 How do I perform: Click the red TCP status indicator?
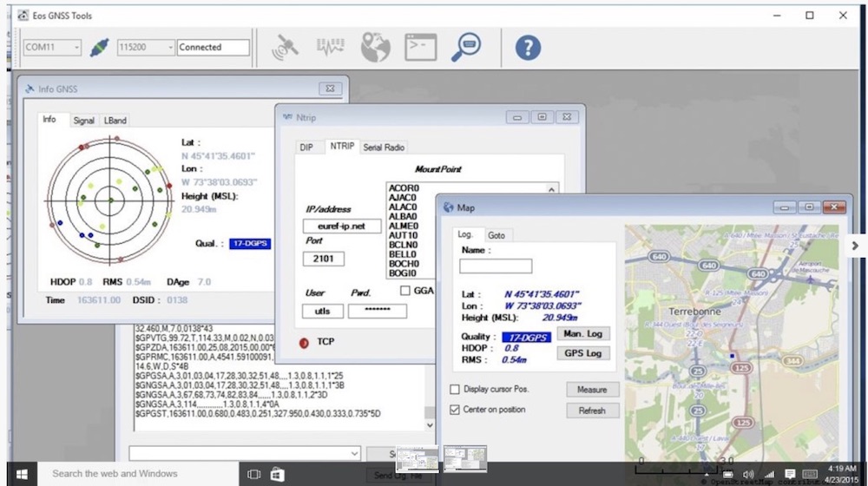pyautogui.click(x=303, y=343)
